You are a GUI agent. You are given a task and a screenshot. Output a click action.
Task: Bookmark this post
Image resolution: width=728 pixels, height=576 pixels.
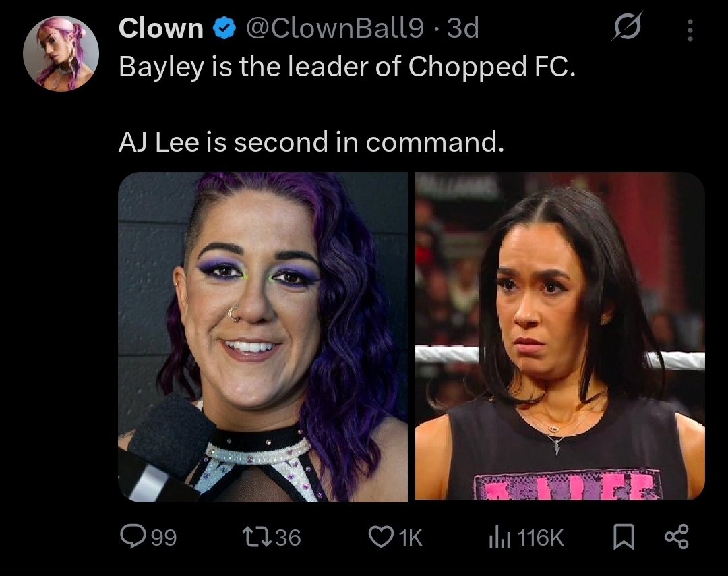tap(624, 536)
